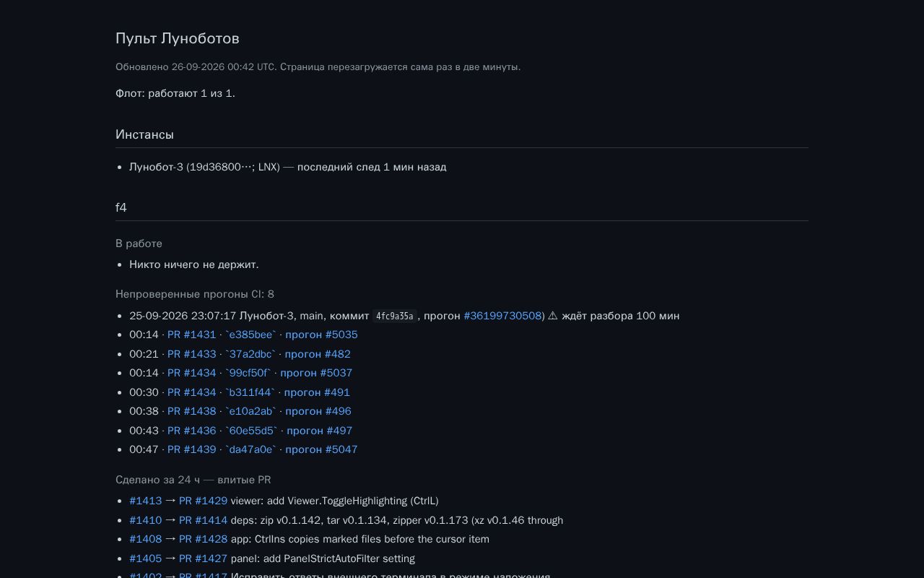Viewport: 924px width, 578px height.
Task: Click the '25-09-2026 23:07:17' timestamp
Action: [x=183, y=316]
